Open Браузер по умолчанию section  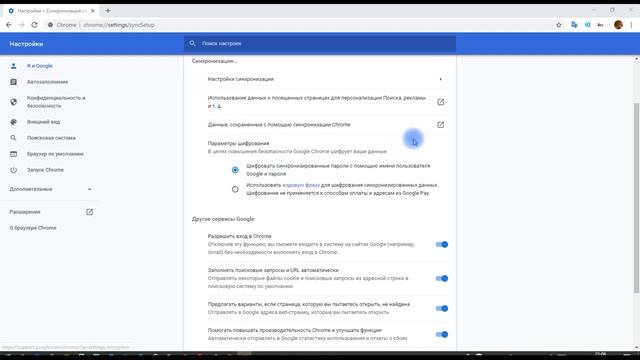click(55, 154)
